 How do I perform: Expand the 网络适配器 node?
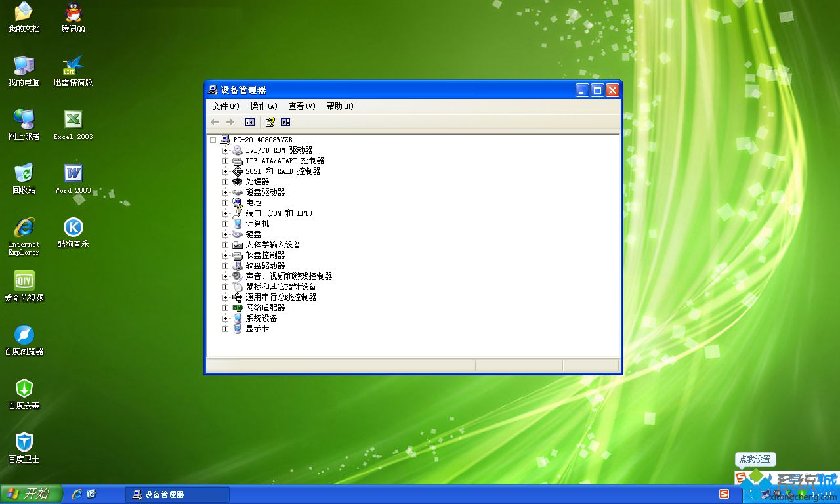(225, 308)
